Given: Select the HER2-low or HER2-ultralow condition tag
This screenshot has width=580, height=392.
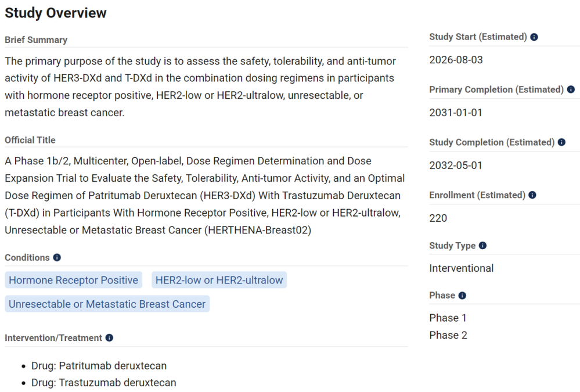Looking at the screenshot, I should click(219, 280).
